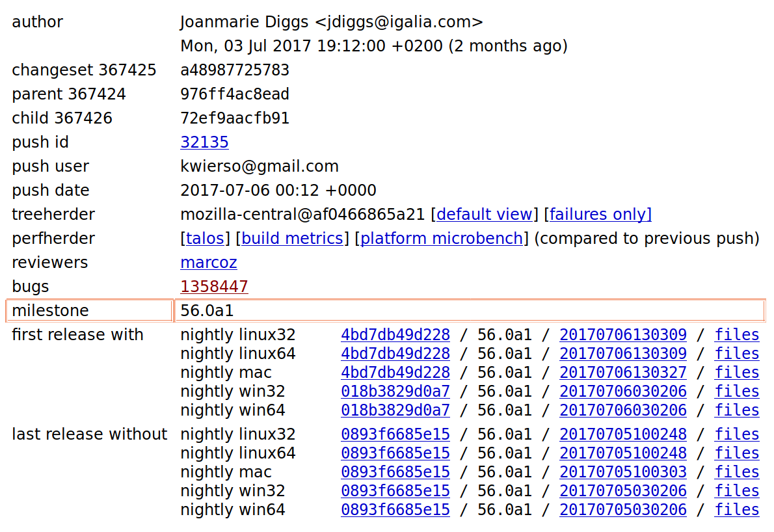Screen dimensions: 774x532
Task: Open platform microbench link
Action: (x=442, y=239)
